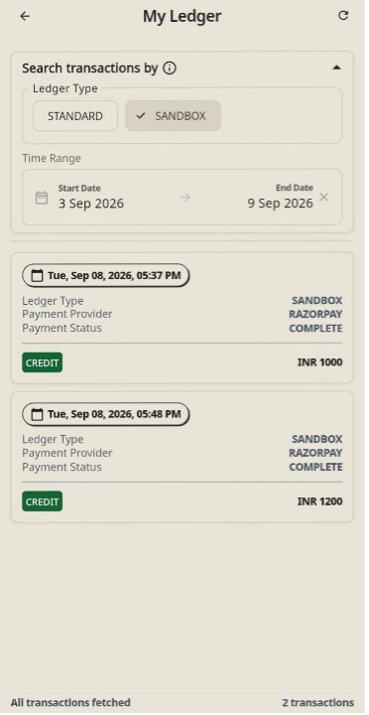Click the arrow between start and end dates

[x=185, y=197]
